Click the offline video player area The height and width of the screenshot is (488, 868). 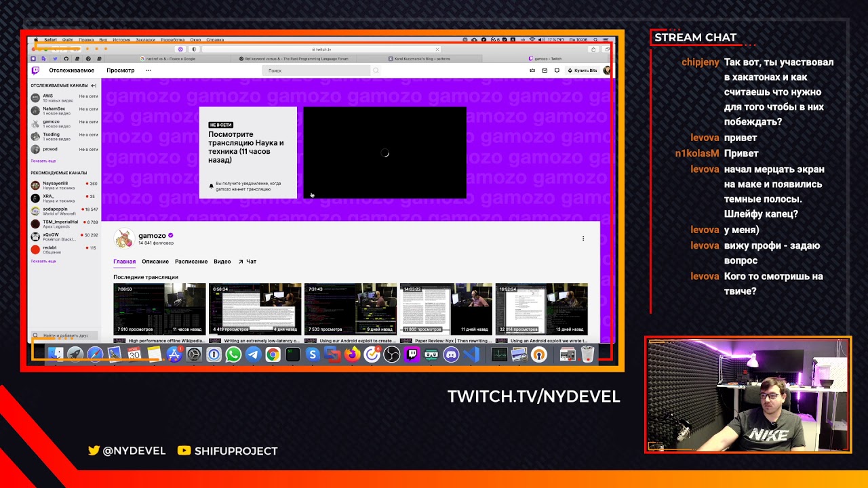pyautogui.click(x=384, y=152)
